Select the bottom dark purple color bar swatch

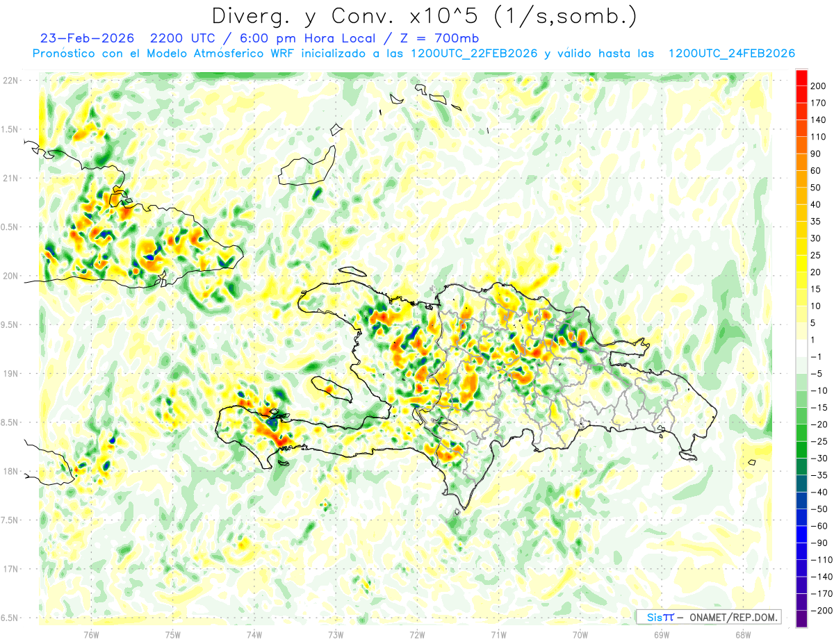[x=801, y=618]
